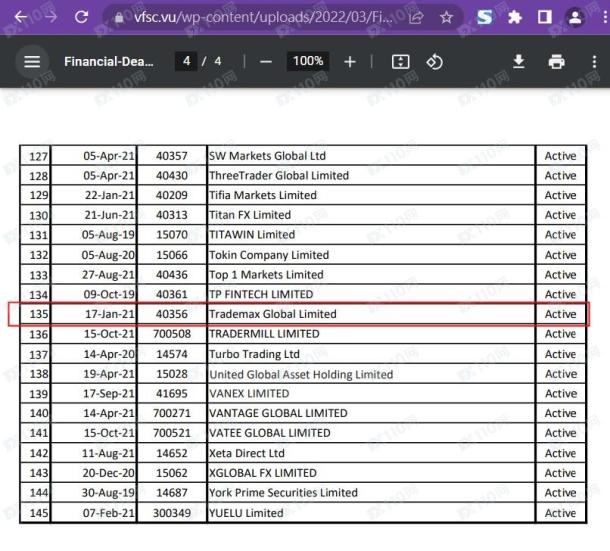Rotate the PDF counterclockwise
610x551 pixels.
click(x=434, y=61)
